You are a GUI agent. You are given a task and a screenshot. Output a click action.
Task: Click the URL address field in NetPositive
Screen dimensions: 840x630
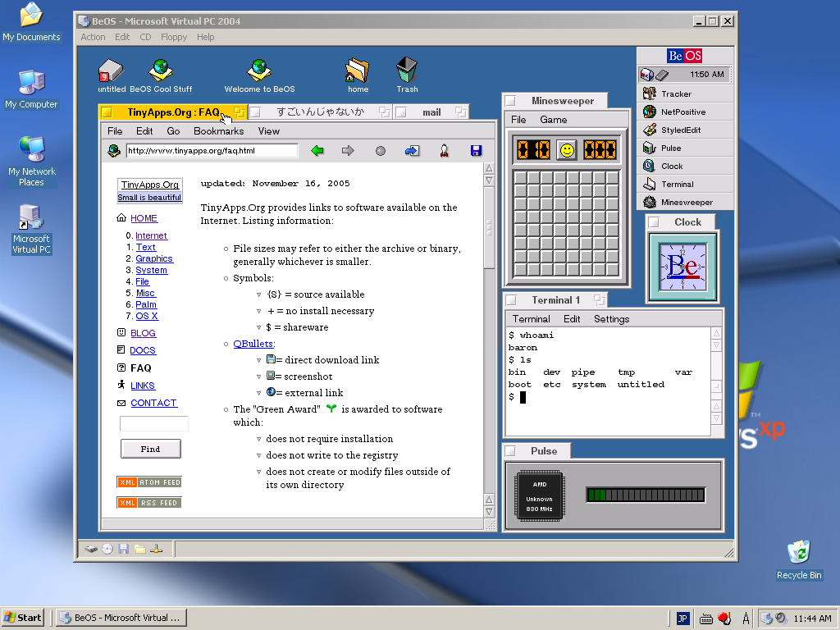click(212, 151)
